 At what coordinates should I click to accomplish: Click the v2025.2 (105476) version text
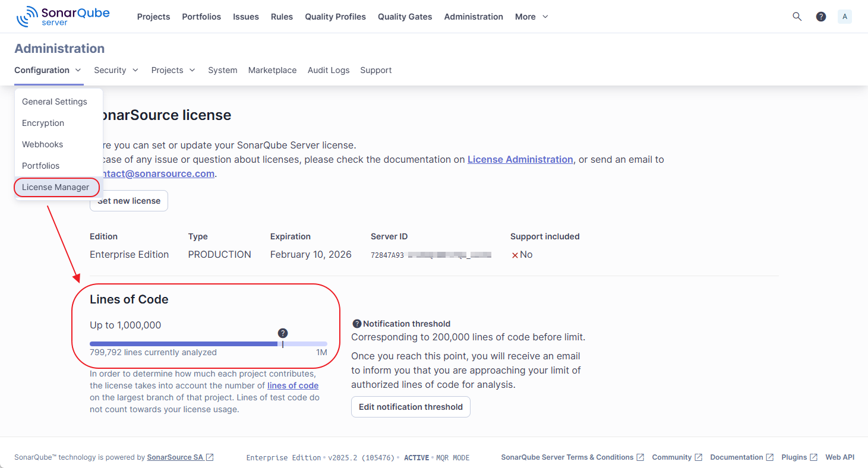[362, 458]
